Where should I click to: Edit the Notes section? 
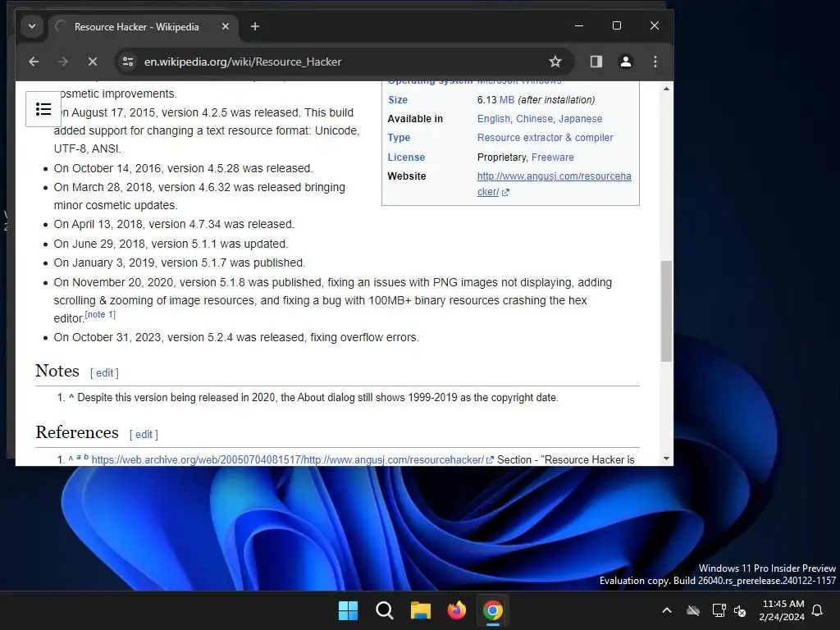click(x=104, y=373)
